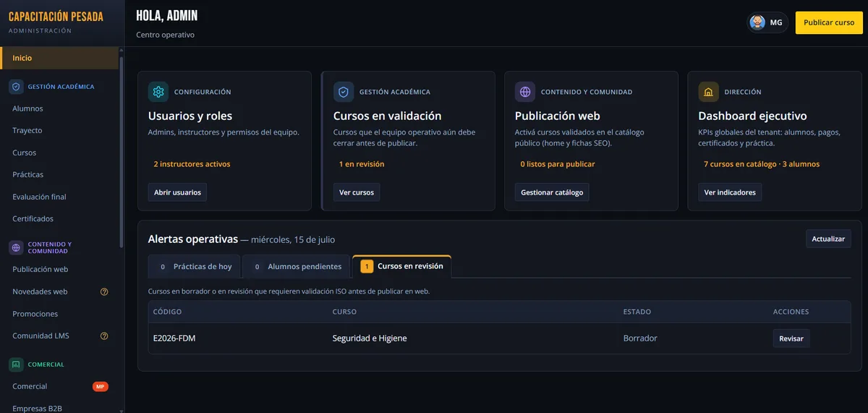This screenshot has width=868, height=413.
Task: Click Gestionar catálogo button
Action: tap(552, 192)
